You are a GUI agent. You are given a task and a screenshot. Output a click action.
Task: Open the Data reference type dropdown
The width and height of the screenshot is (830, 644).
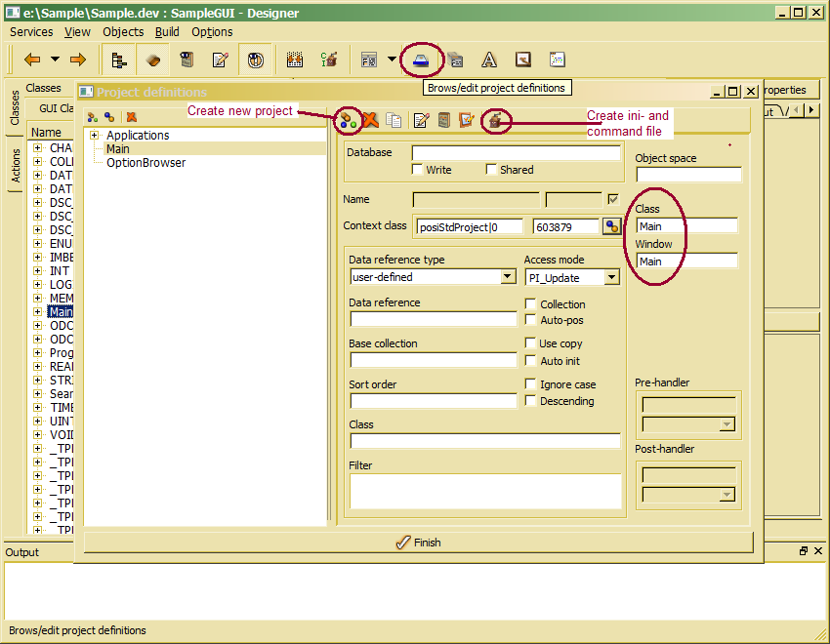(x=508, y=277)
